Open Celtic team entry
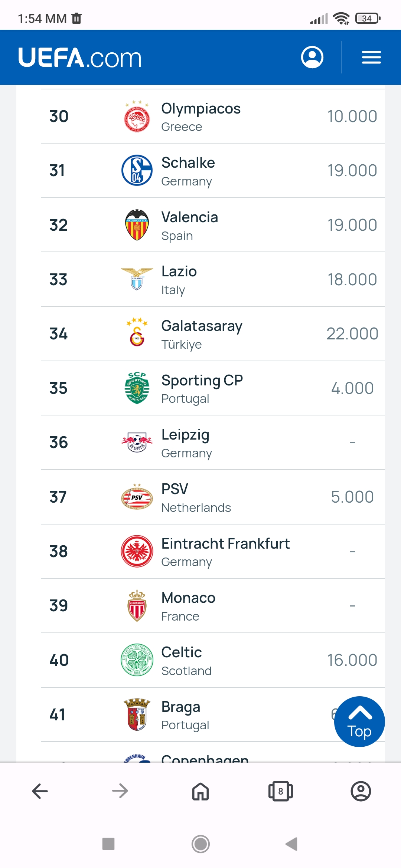The height and width of the screenshot is (868, 401). pyautogui.click(x=213, y=660)
